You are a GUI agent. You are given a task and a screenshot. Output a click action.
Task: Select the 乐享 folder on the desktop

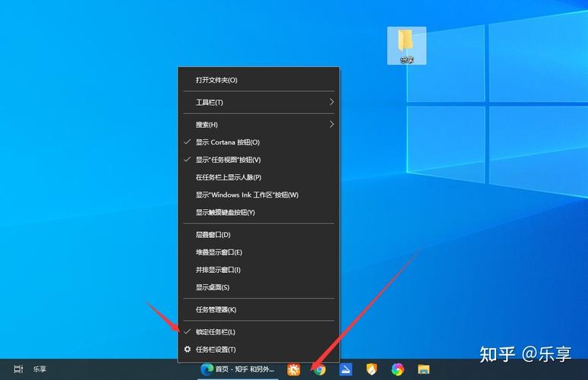[406, 46]
